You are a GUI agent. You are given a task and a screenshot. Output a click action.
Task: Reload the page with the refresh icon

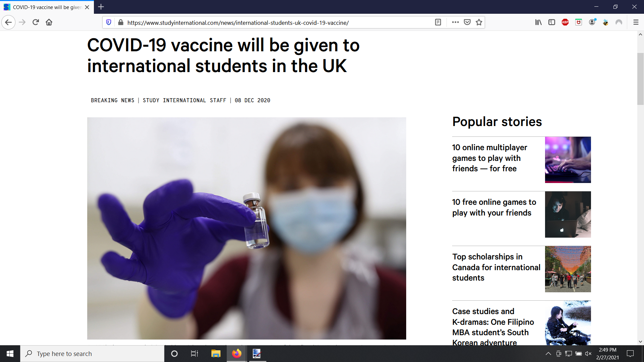click(36, 22)
